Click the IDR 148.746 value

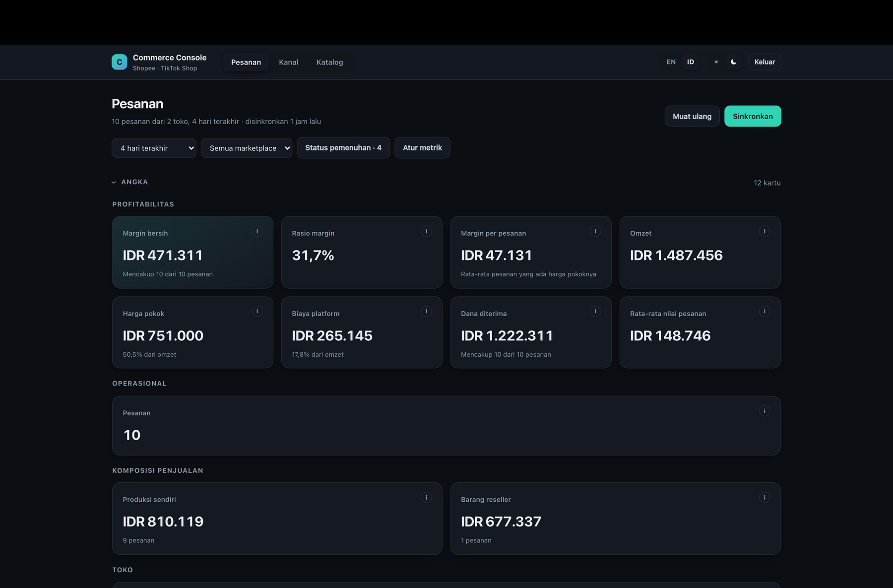click(x=670, y=336)
